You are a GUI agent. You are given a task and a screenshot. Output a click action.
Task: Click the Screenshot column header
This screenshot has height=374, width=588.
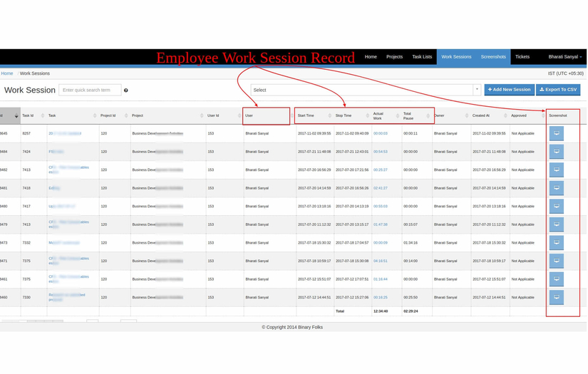click(x=558, y=116)
